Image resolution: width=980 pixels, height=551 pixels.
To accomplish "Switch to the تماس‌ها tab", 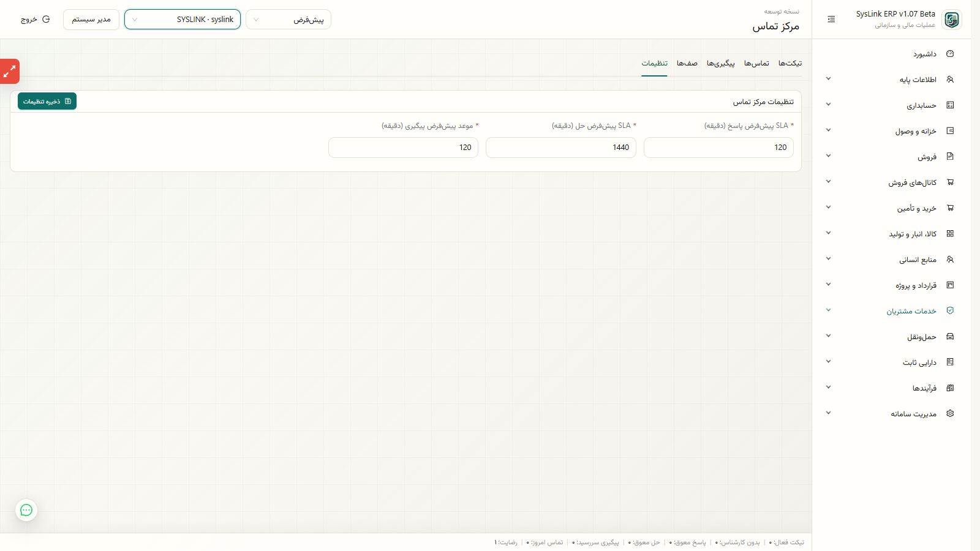I will coord(756,63).
